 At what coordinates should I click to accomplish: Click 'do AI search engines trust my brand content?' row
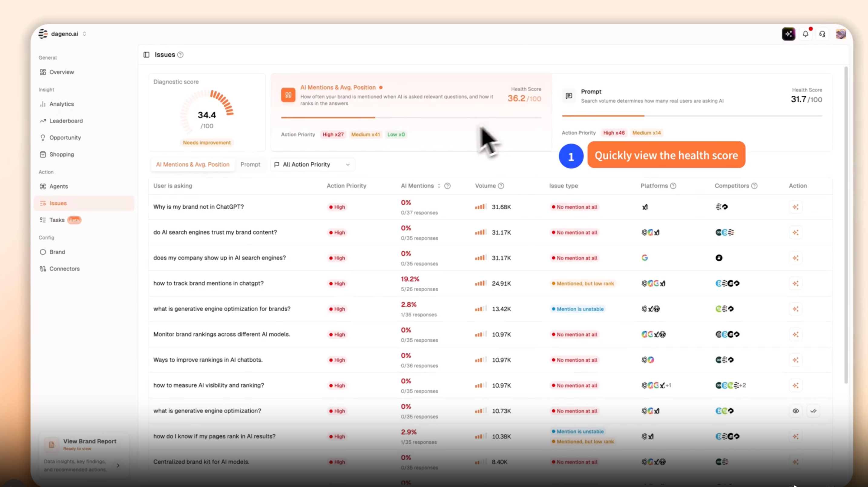pos(490,232)
